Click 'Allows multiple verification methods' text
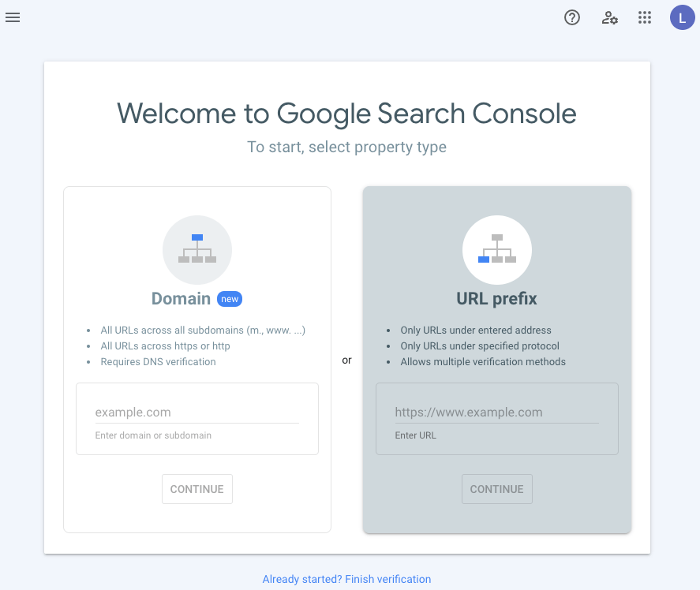 pyautogui.click(x=483, y=361)
